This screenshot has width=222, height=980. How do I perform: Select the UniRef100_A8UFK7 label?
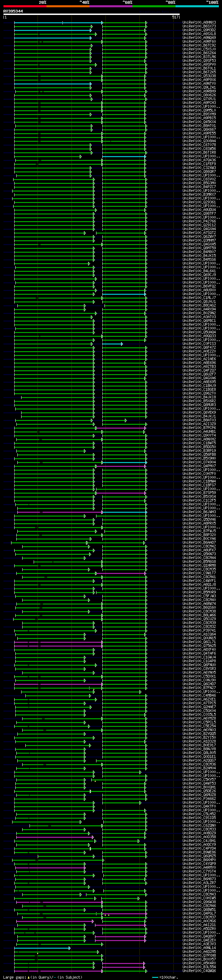tap(199, 550)
